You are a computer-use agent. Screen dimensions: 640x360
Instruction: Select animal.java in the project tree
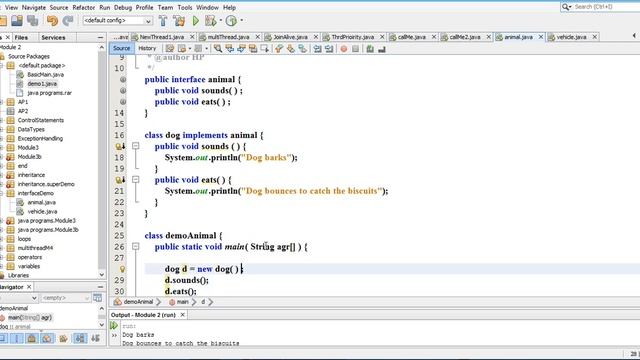coord(42,202)
